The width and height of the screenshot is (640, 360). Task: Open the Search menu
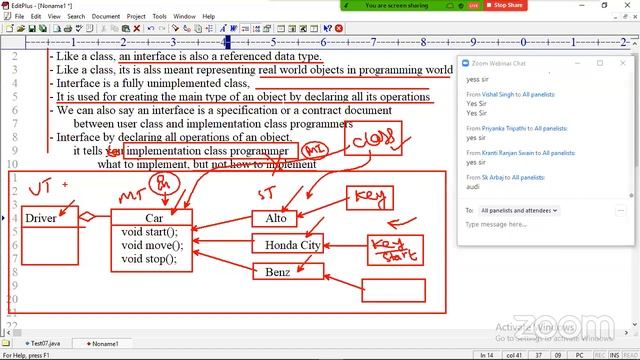tap(76, 16)
